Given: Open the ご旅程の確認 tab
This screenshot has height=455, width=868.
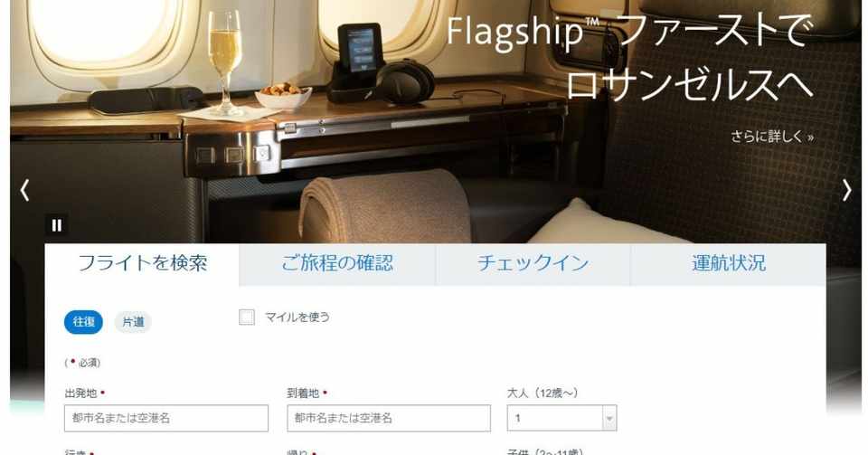Looking at the screenshot, I should (x=337, y=263).
